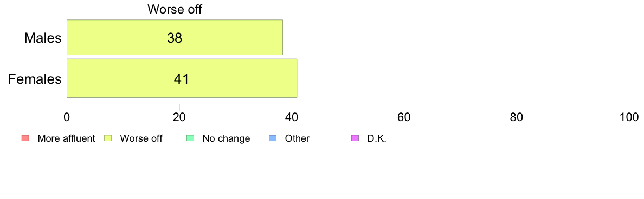The height and width of the screenshot is (199, 644).
Task: Click the axis tick labeled 0
Action: [x=67, y=117]
